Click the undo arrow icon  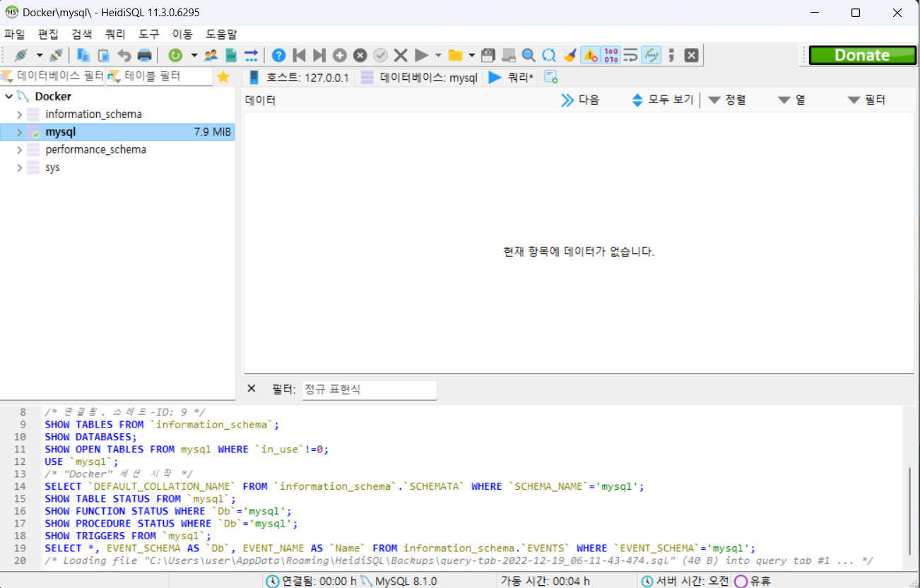[124, 55]
